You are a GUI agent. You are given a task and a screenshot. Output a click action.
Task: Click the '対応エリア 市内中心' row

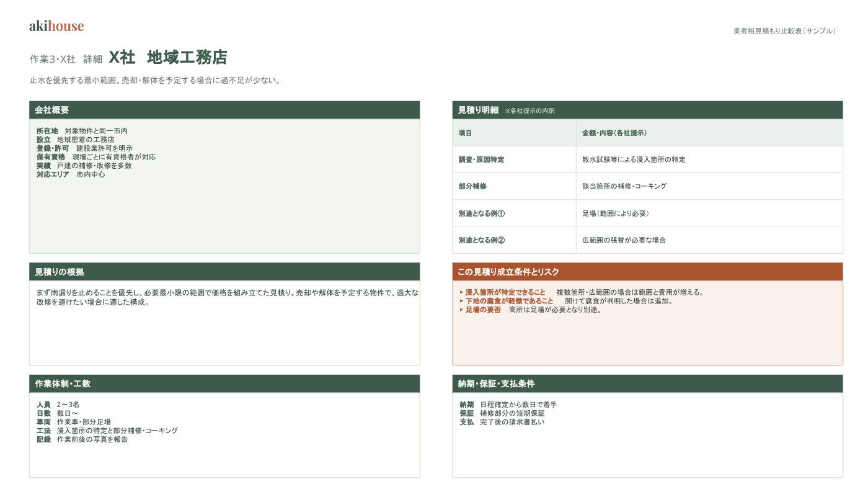pyautogui.click(x=71, y=174)
